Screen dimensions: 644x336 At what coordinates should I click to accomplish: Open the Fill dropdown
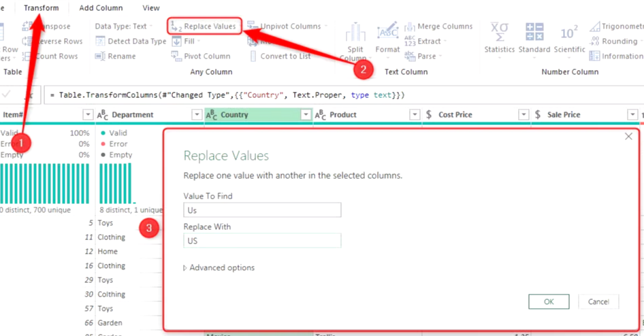pos(186,41)
